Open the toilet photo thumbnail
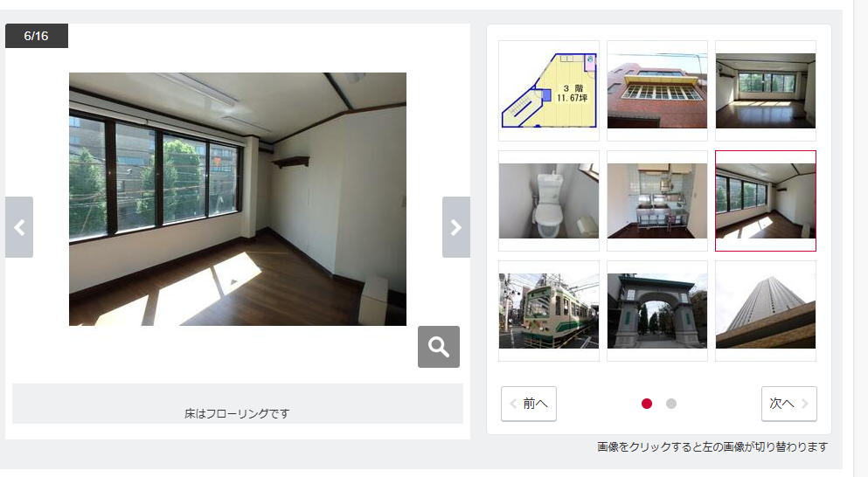Image resolution: width=868 pixels, height=477 pixels. 549,201
